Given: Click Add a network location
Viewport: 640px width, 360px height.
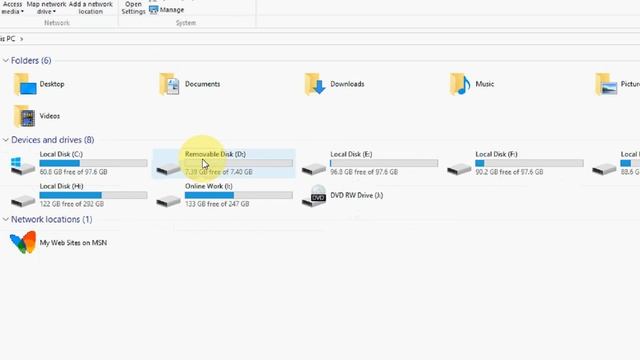Looking at the screenshot, I should pos(91,8).
